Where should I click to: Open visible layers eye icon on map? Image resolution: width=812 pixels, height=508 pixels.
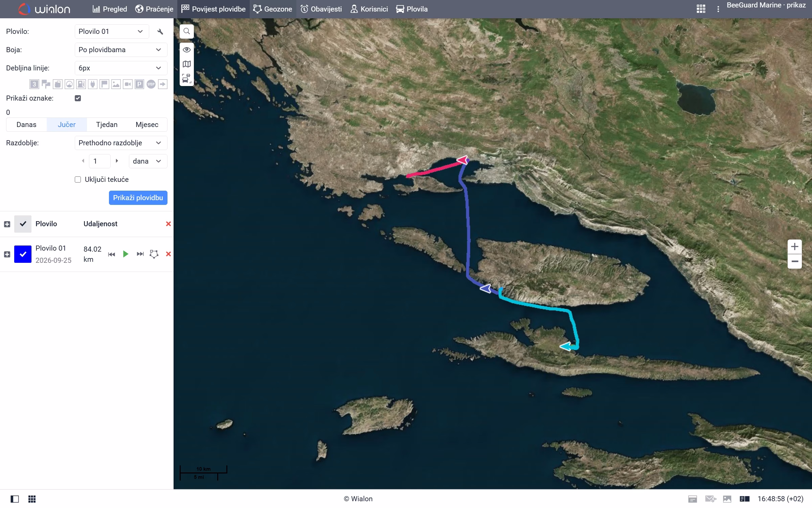click(x=187, y=50)
